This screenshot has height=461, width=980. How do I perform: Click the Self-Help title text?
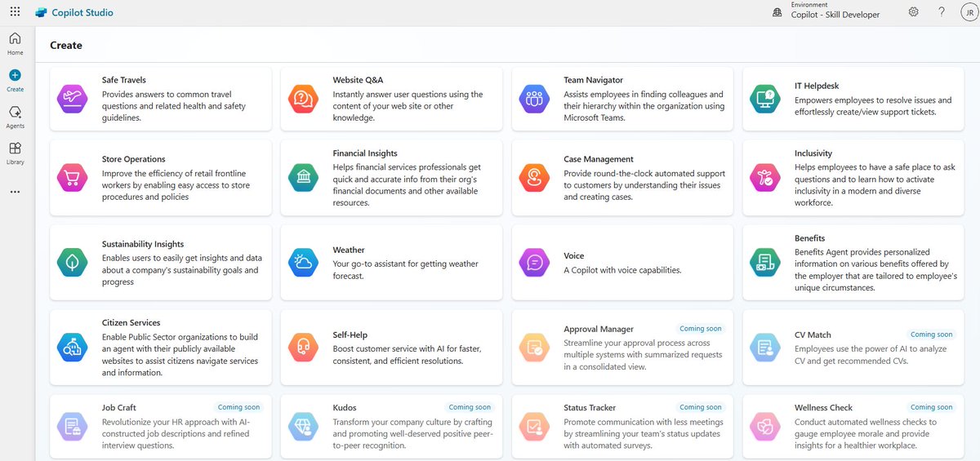[350, 335]
